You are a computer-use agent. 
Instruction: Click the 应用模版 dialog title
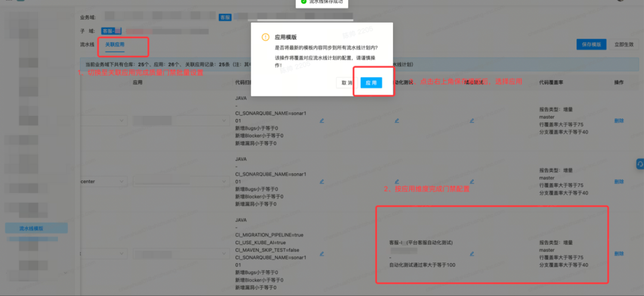point(286,37)
